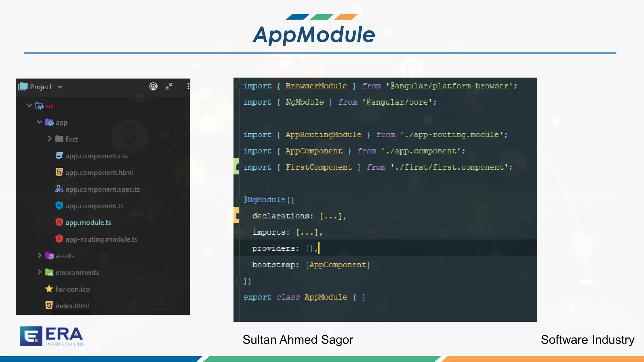644x362 pixels.
Task: Click the ERA Infotech logo
Action: point(52,336)
